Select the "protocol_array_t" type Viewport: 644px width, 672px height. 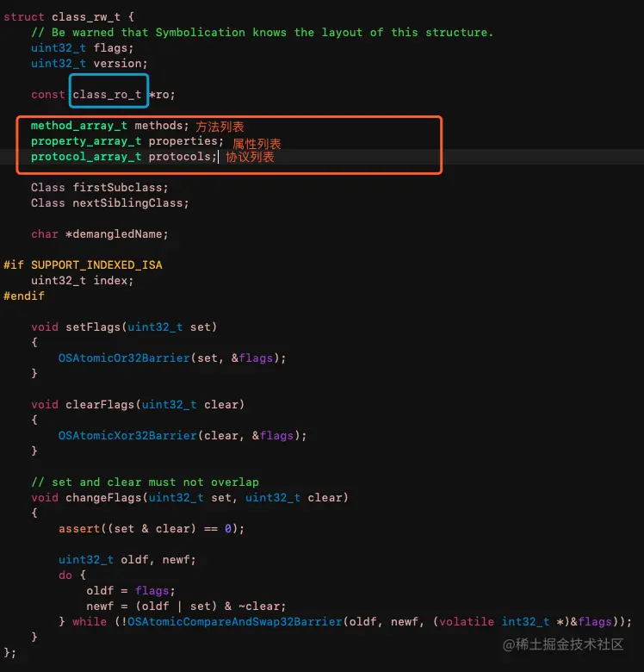86,157
